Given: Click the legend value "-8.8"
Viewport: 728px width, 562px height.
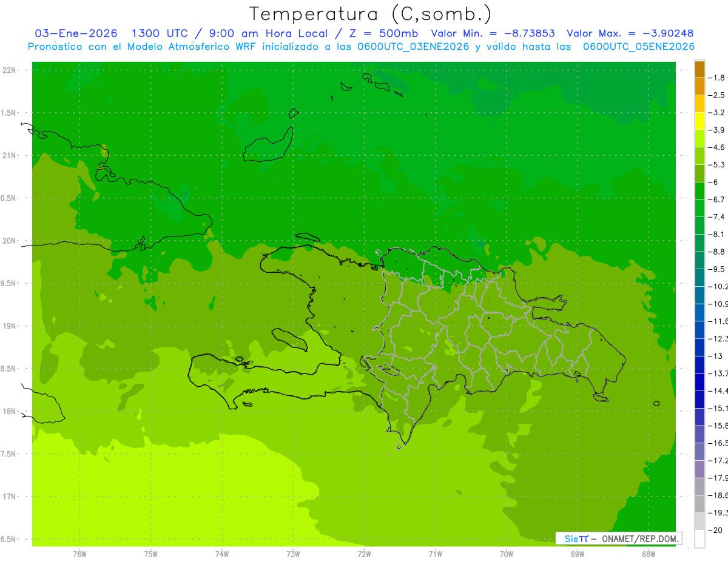Looking at the screenshot, I should coord(716,252).
